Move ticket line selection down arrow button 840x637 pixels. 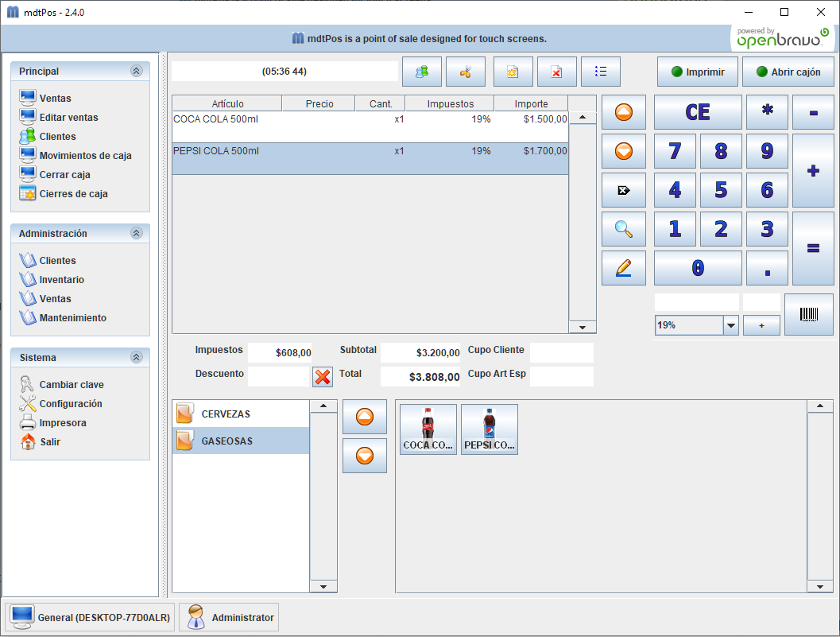624,151
